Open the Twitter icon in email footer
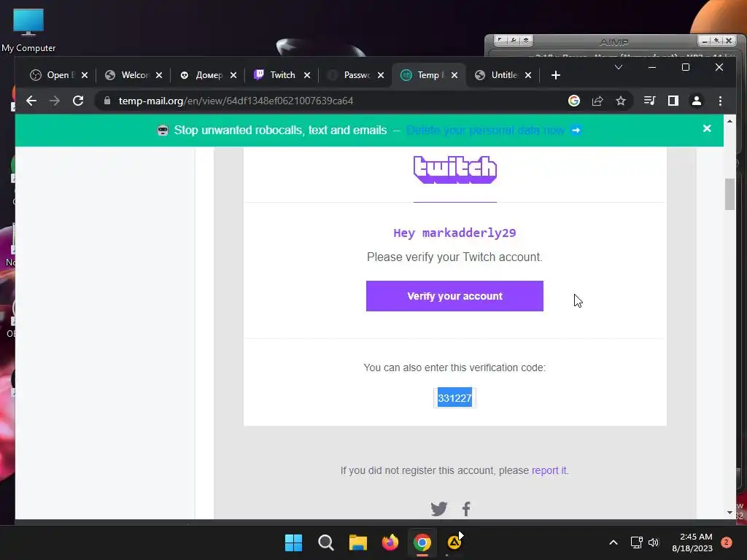This screenshot has height=560, width=747. pyautogui.click(x=438, y=509)
